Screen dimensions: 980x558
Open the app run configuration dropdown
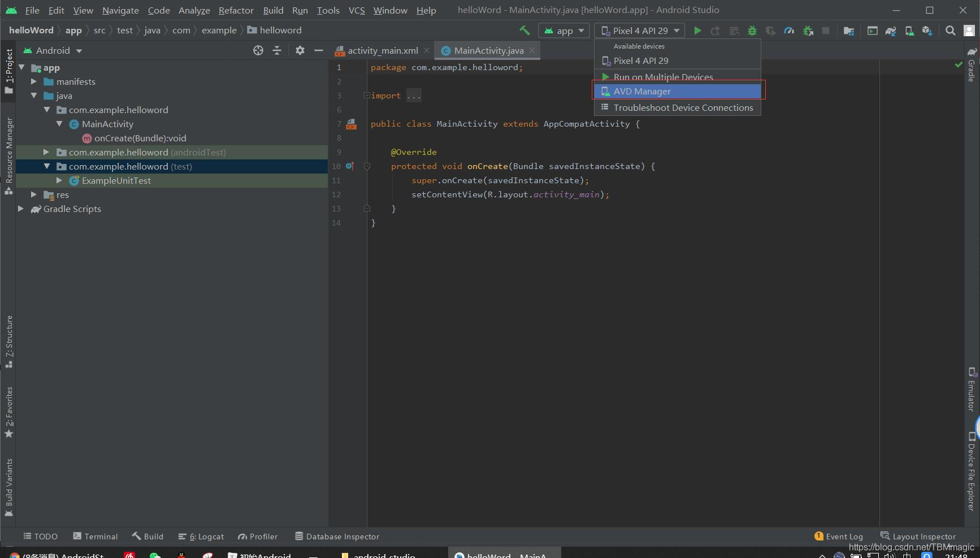coord(564,31)
